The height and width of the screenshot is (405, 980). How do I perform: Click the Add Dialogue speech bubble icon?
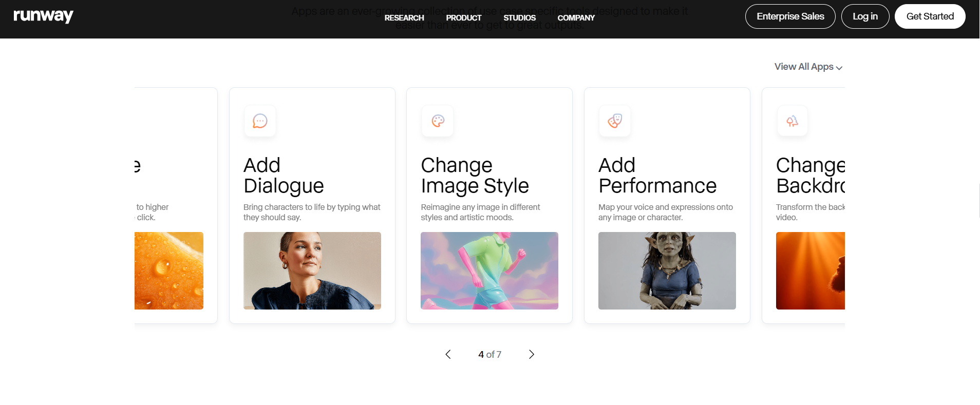tap(260, 121)
